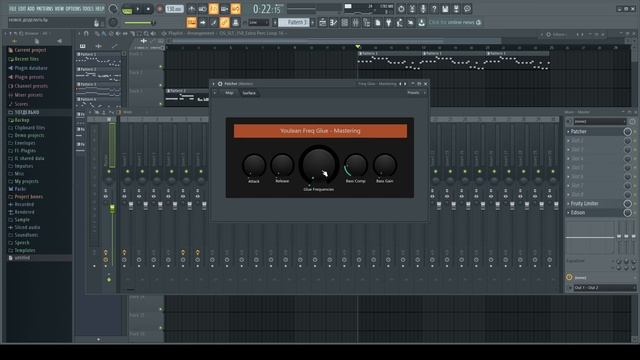Toggle loop recording button
640x360 pixels.
tap(236, 9)
